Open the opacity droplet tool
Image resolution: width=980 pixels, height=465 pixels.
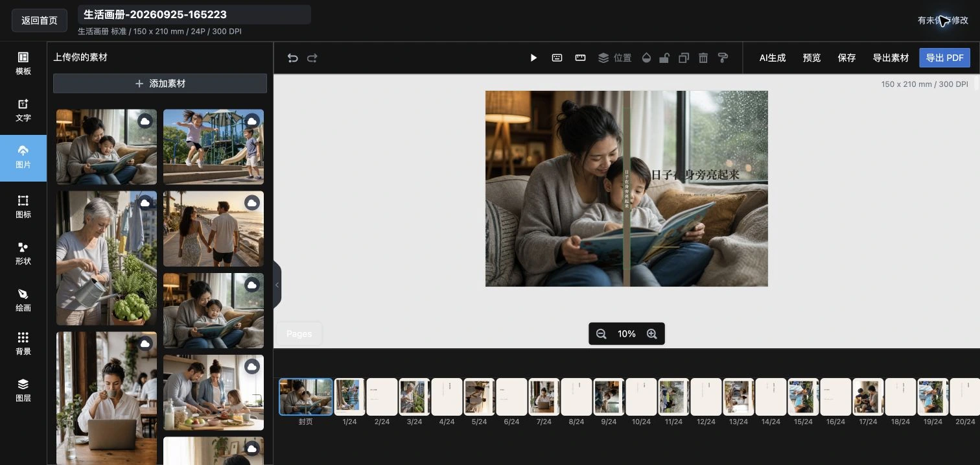pyautogui.click(x=646, y=58)
